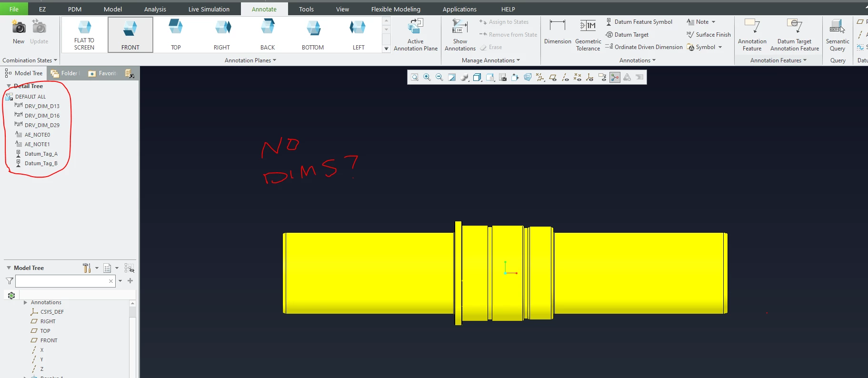Click the Active Annotation Plane tool

416,35
